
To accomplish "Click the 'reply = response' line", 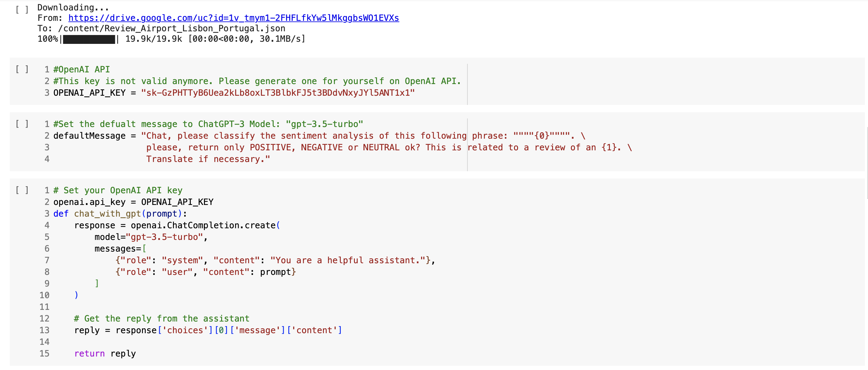I will pyautogui.click(x=208, y=330).
